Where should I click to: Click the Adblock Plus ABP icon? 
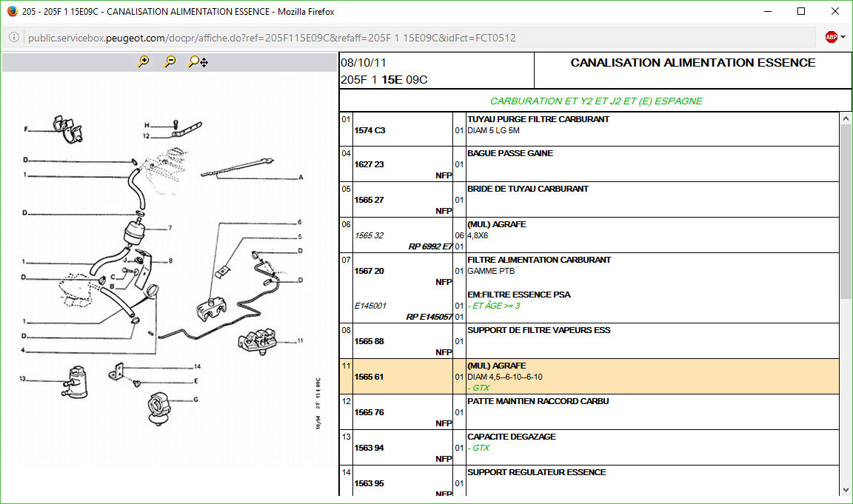(832, 37)
